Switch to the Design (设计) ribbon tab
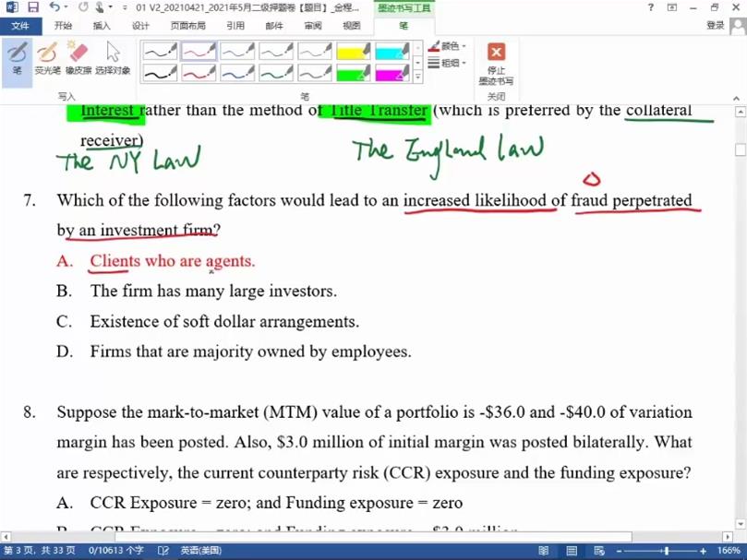Screen dimensions: 747x560 (140, 26)
